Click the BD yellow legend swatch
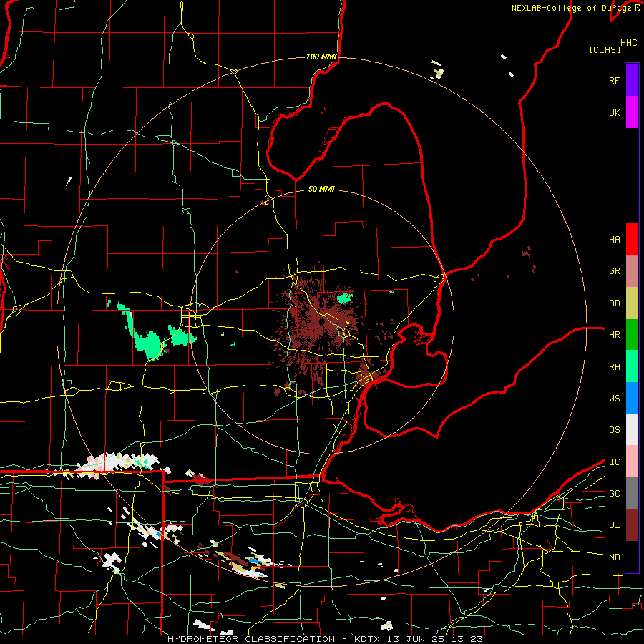Image resolution: width=644 pixels, height=644 pixels. (632, 303)
